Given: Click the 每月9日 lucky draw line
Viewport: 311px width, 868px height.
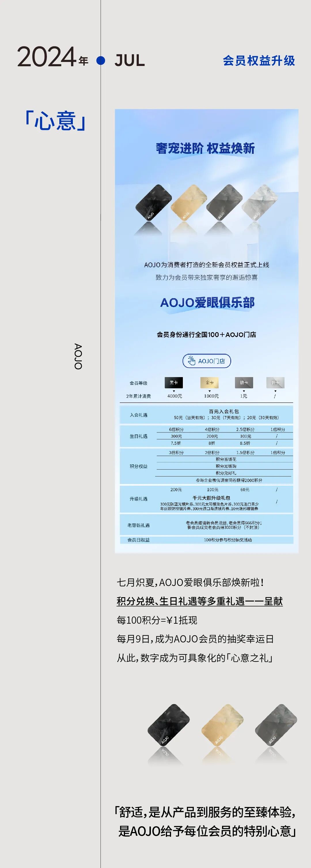Looking at the screenshot, I should pyautogui.click(x=195, y=639).
